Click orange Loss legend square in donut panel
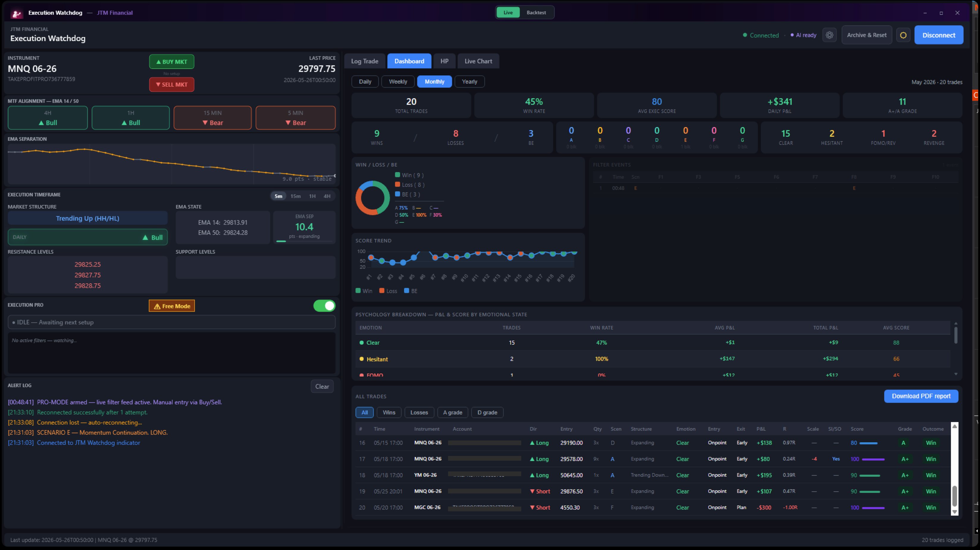This screenshot has height=550, width=980. tap(397, 185)
